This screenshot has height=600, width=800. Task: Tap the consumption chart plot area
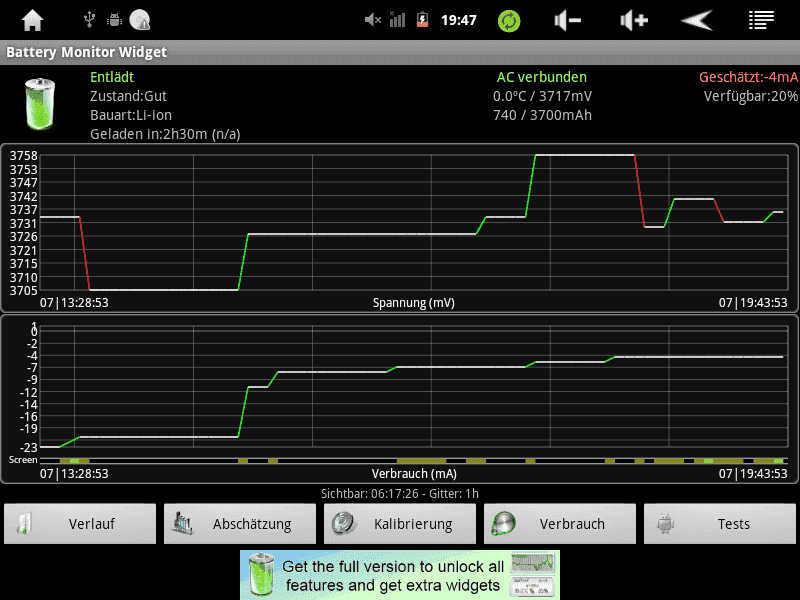(x=414, y=387)
